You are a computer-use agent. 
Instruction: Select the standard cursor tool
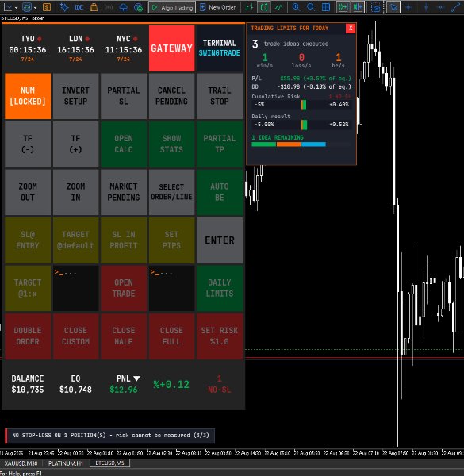[393, 7]
